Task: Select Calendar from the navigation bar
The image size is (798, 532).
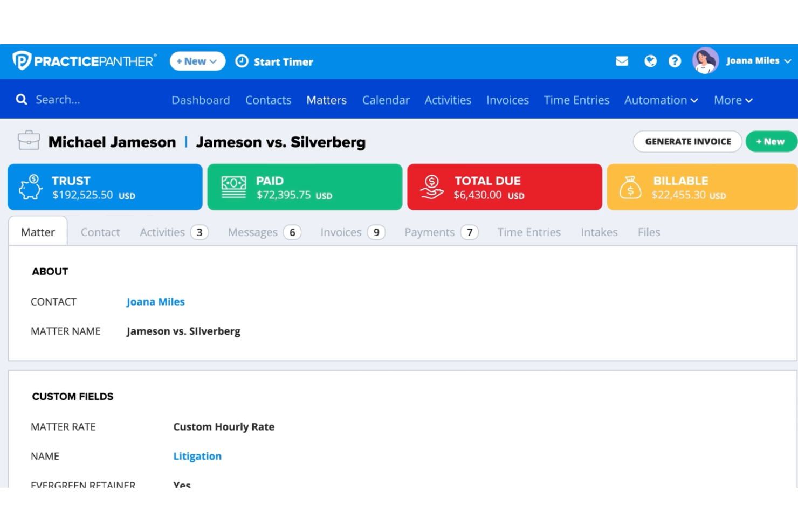Action: click(386, 100)
